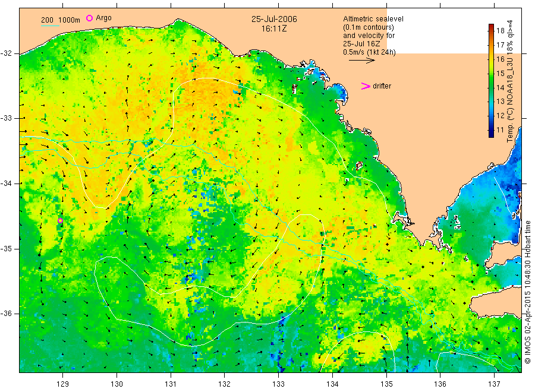535x392 pixels.
Task: Click the cyan 200 1000m legend line
Action: click(50, 26)
